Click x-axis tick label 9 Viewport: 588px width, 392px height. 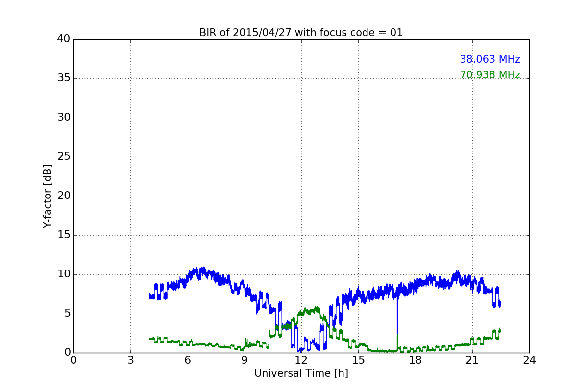pyautogui.click(x=245, y=360)
